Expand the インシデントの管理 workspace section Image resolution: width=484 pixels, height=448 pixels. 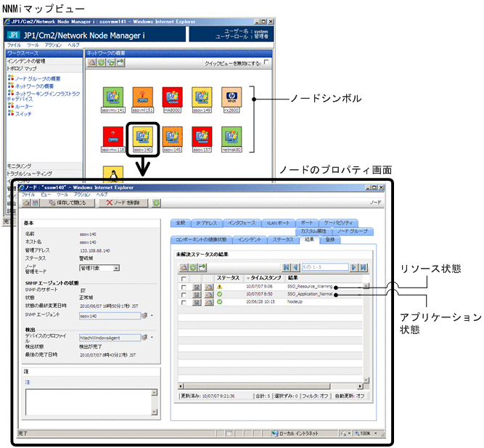pyautogui.click(x=44, y=61)
